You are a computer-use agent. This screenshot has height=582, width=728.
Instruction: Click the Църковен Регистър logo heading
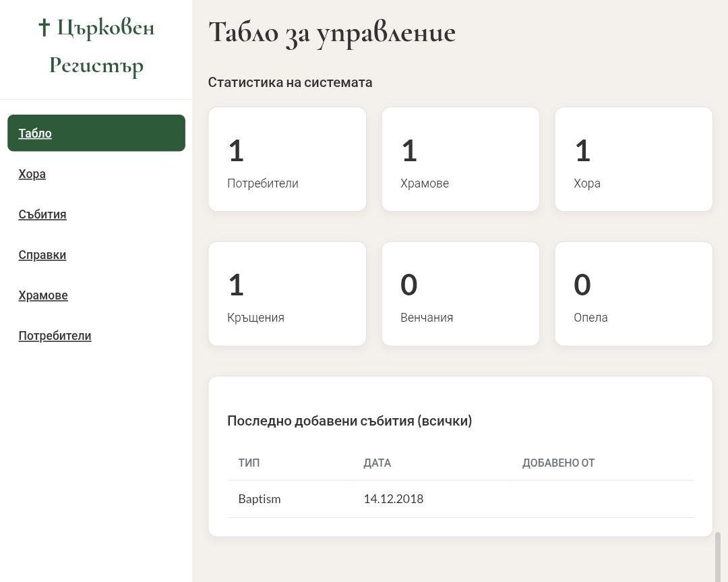point(96,46)
